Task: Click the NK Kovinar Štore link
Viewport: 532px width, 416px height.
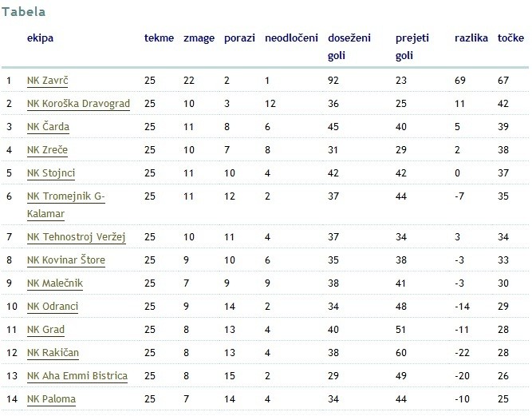Action: point(66,260)
